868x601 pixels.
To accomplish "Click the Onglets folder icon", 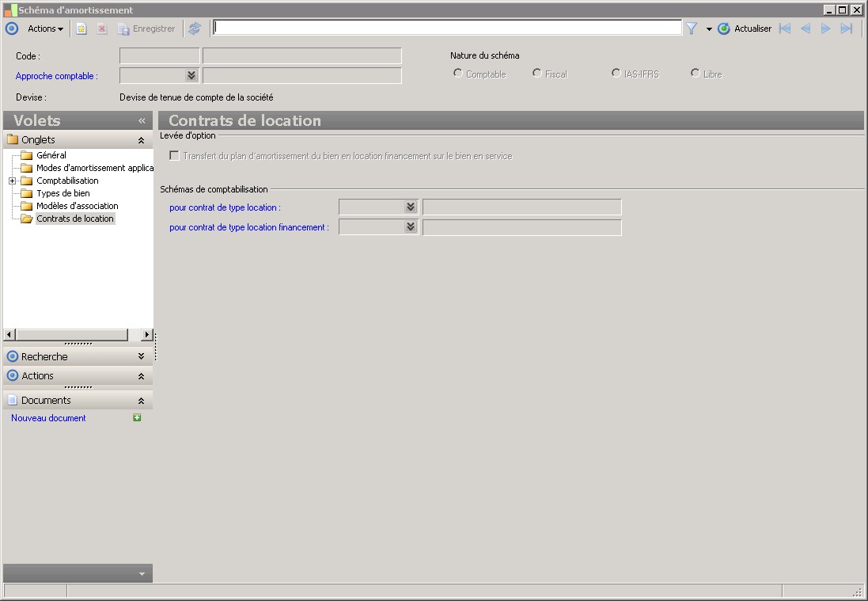I will 13,139.
